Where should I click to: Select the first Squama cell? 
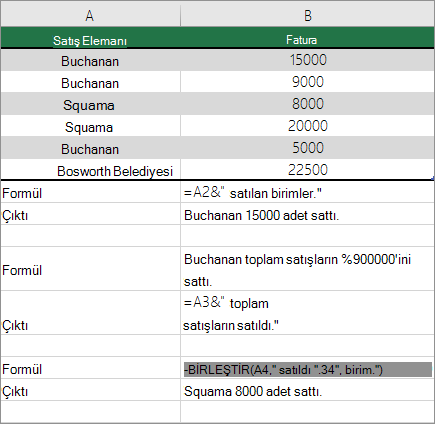(x=90, y=104)
